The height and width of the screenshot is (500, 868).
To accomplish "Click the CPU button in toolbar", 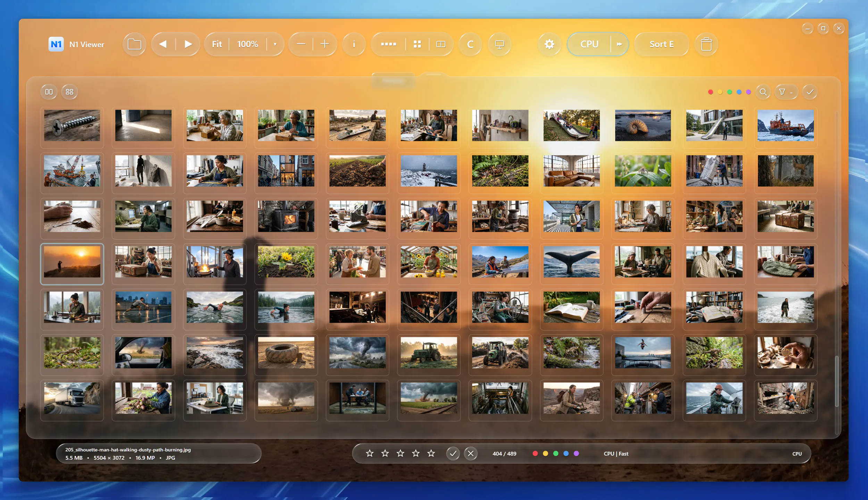I will (x=589, y=44).
